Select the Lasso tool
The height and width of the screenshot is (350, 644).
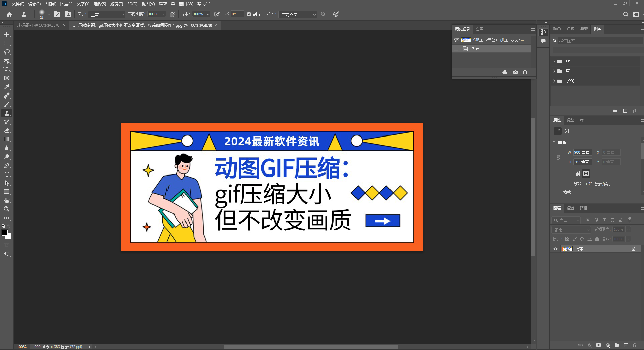[7, 52]
